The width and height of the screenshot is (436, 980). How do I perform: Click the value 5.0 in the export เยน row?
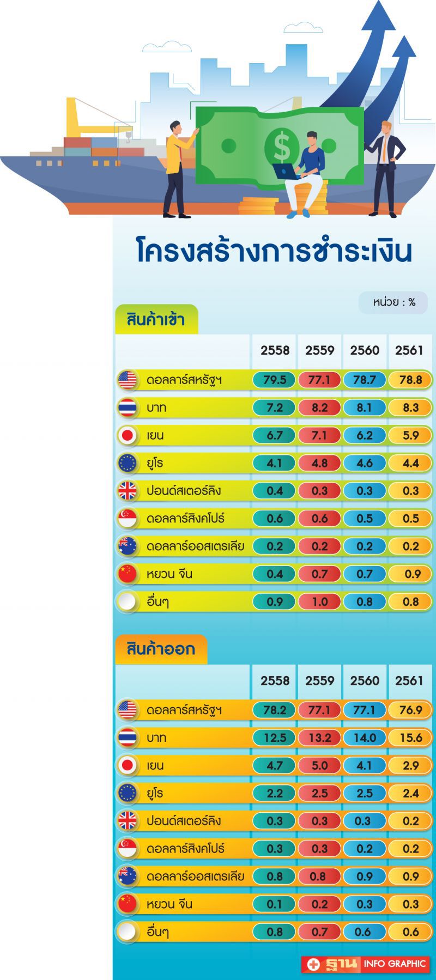(319, 765)
